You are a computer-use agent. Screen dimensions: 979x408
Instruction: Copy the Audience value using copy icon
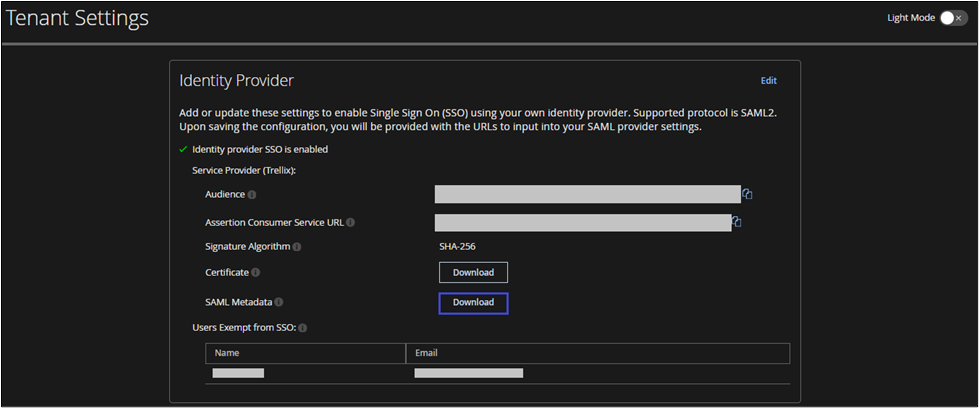tap(747, 194)
